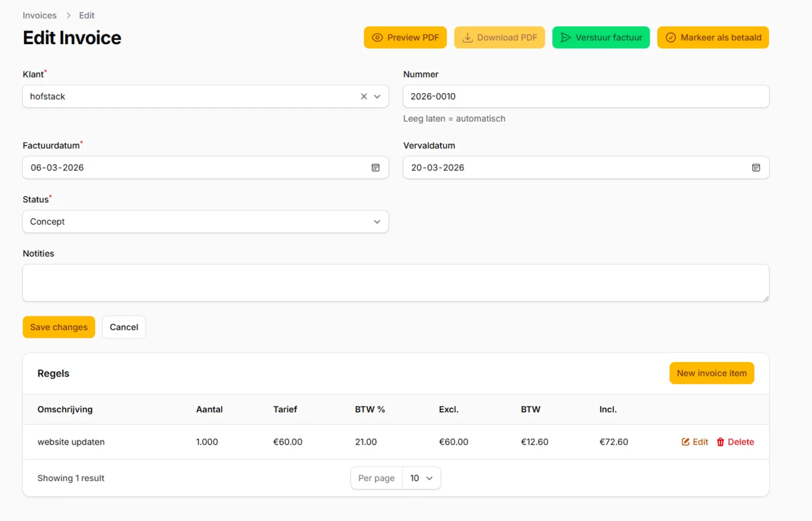
Task: Expand the Klant combobox with its chevron
Action: [377, 96]
